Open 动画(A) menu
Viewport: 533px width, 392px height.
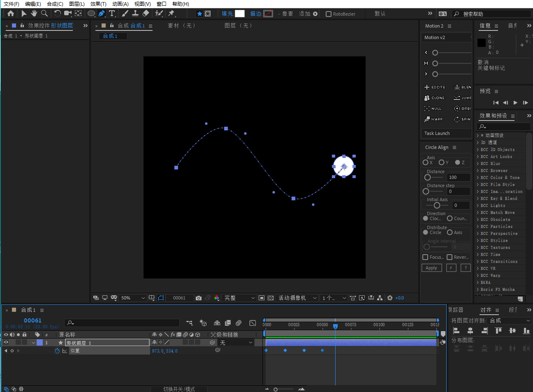click(120, 4)
